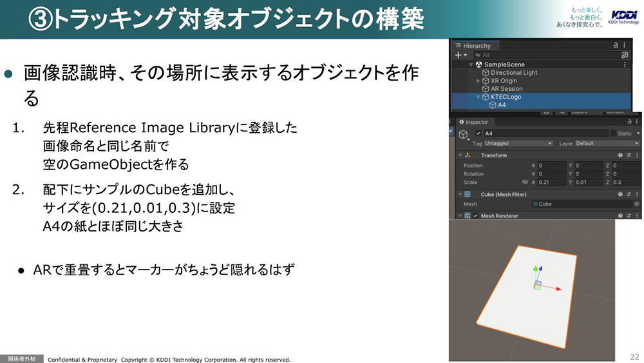Enable the Static checkbox
This screenshot has width=644, height=363.
[613, 133]
